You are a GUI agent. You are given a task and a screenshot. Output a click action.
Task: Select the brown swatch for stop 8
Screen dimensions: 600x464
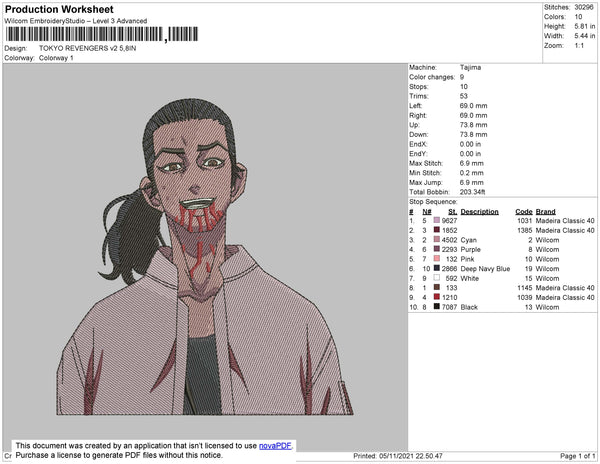437,287
